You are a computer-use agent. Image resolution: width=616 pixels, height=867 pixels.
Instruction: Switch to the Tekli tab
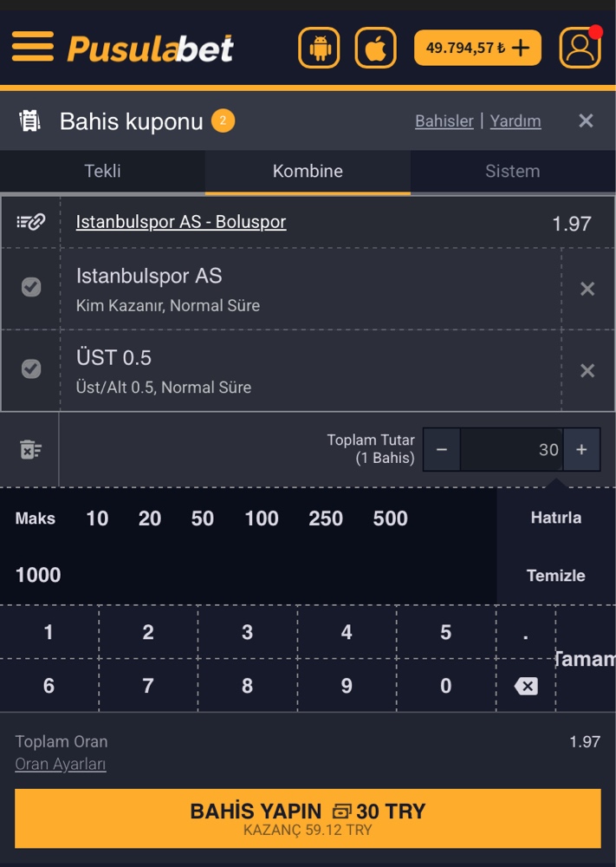click(x=102, y=171)
